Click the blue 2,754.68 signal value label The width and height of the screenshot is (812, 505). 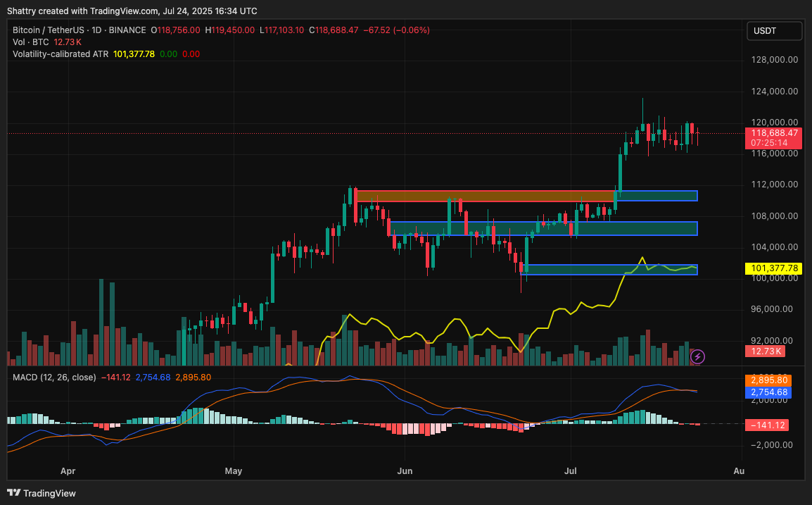click(769, 392)
